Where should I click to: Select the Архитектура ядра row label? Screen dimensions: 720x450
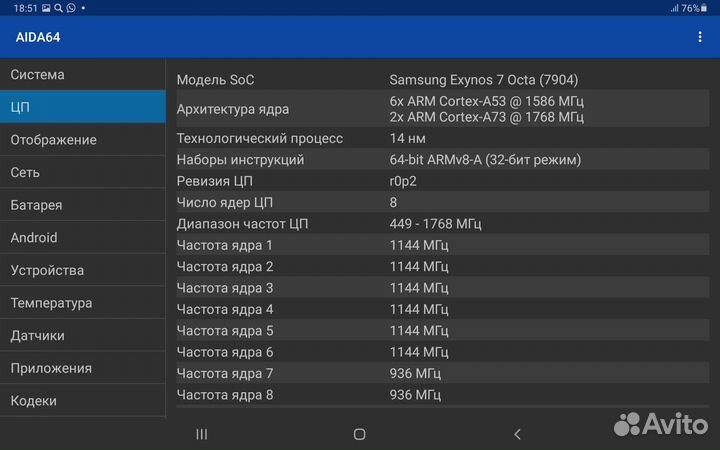233,109
